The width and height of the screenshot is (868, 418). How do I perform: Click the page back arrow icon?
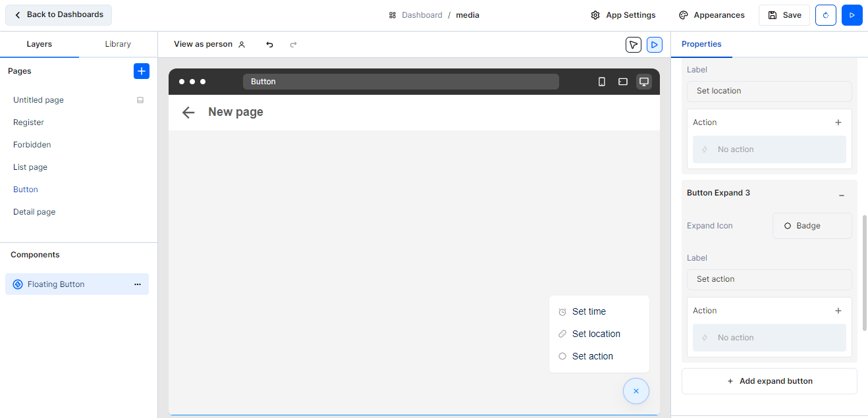(x=188, y=113)
